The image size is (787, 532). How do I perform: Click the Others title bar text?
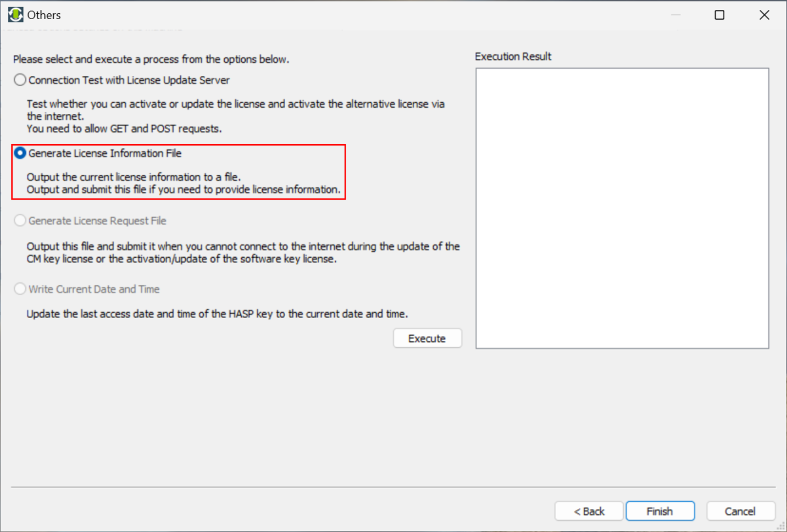[44, 15]
